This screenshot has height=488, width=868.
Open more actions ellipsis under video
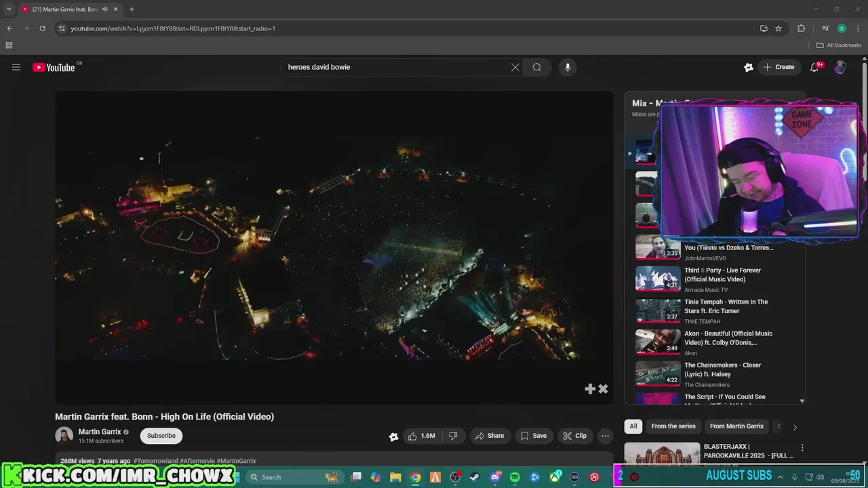click(x=605, y=436)
